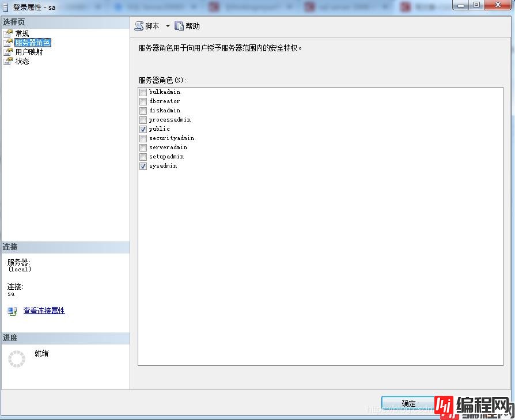This screenshot has width=515, height=420.
Task: Maximize the login properties window
Action: pos(476,5)
